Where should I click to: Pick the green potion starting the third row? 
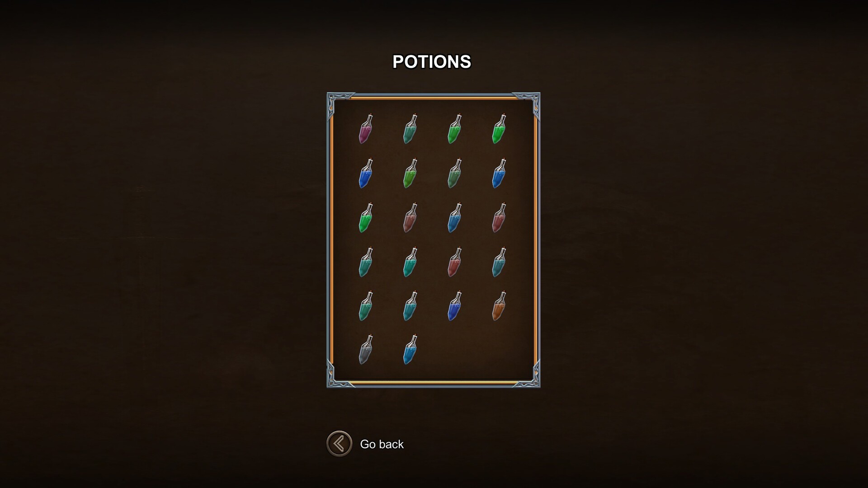point(366,218)
